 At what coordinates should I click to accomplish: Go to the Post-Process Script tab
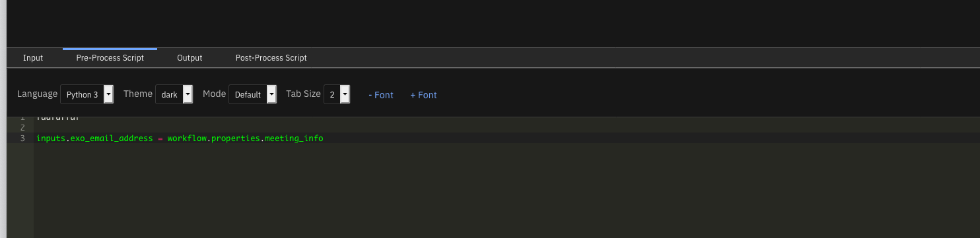click(271, 58)
